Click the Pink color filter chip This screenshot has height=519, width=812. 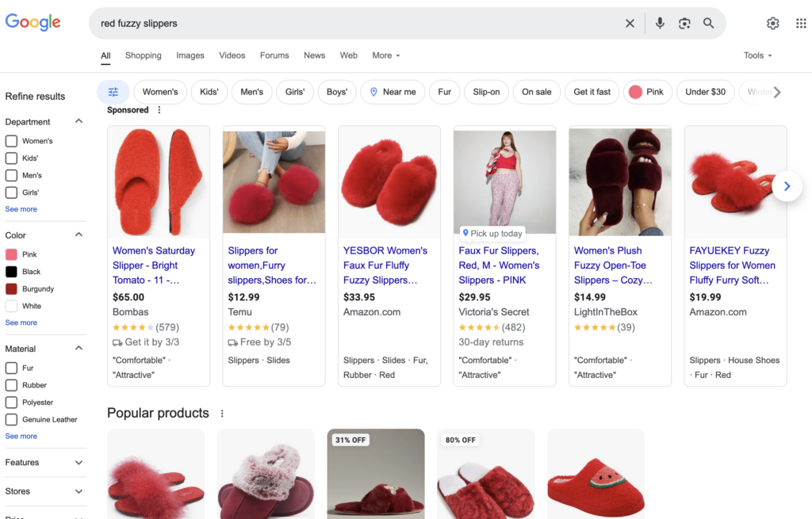point(647,92)
